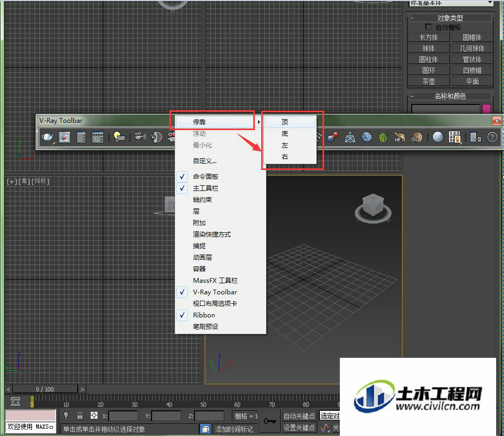Select 底 in the dock submenu
504x436 pixels.
pyautogui.click(x=289, y=134)
